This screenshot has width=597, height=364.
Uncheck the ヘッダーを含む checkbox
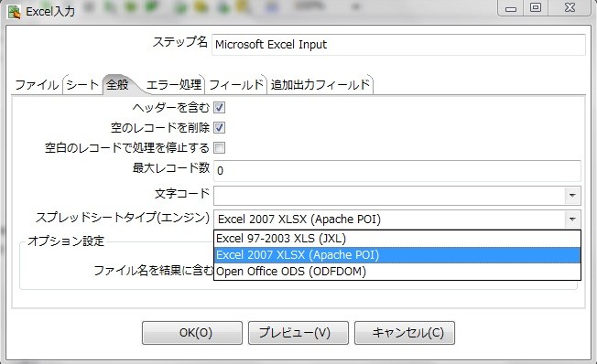220,108
